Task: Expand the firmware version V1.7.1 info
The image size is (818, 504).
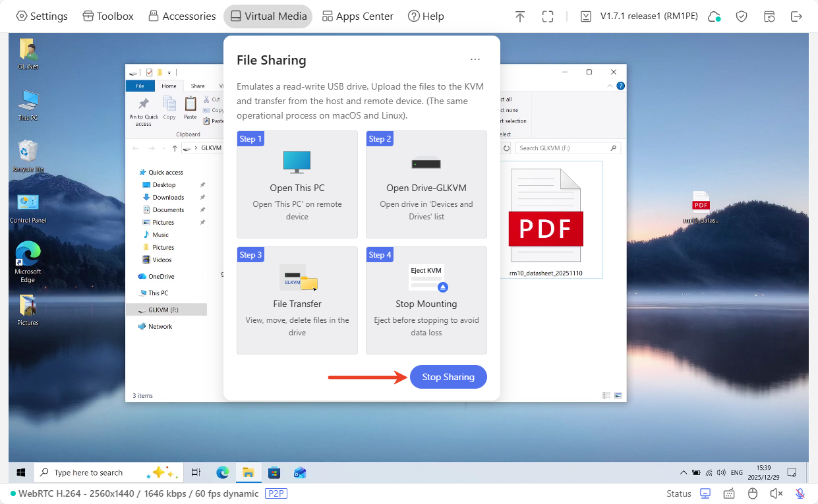Action: click(x=639, y=16)
